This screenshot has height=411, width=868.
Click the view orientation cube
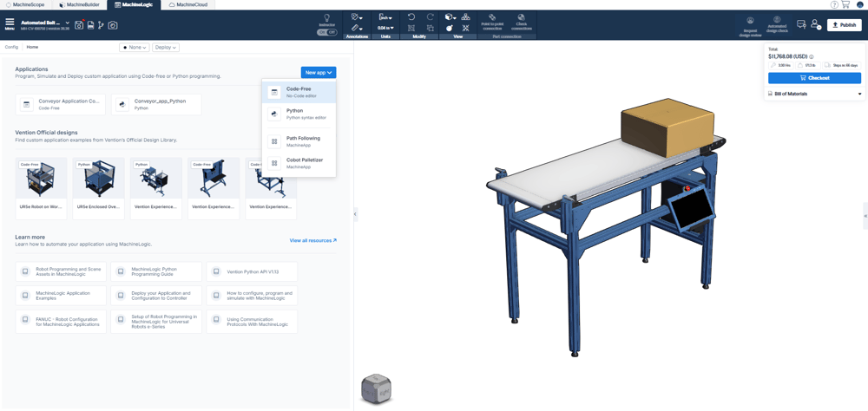coord(377,388)
